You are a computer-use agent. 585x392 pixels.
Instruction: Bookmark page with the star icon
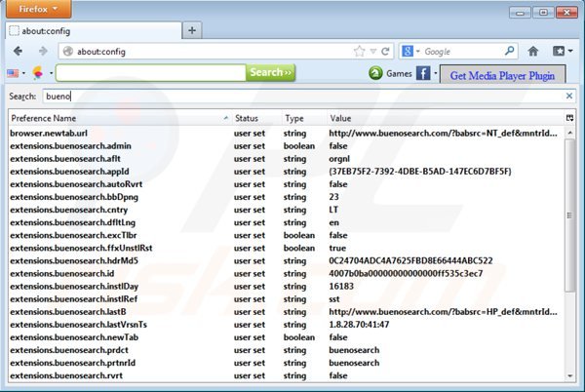click(359, 51)
